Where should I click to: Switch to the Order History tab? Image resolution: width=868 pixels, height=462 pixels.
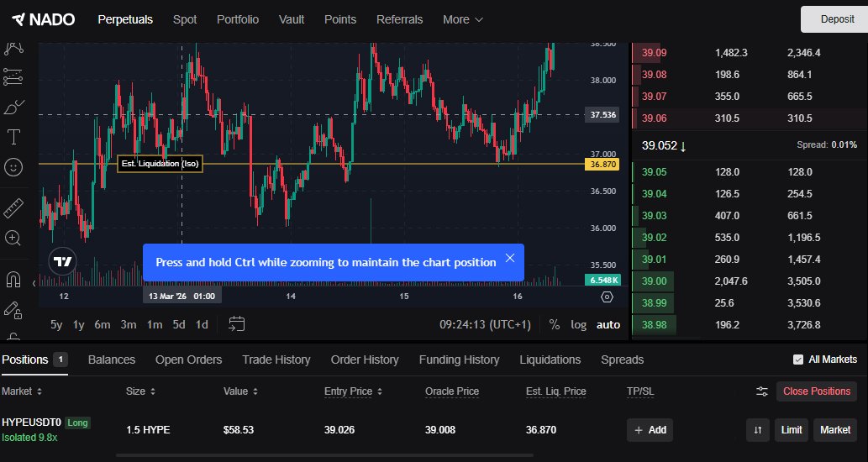coord(365,360)
